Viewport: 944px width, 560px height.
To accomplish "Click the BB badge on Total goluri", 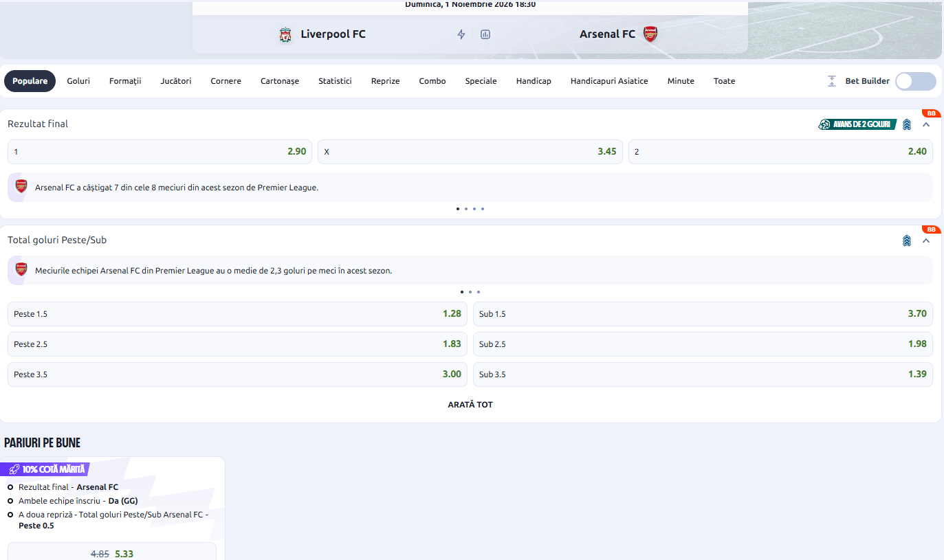I will [x=932, y=229].
